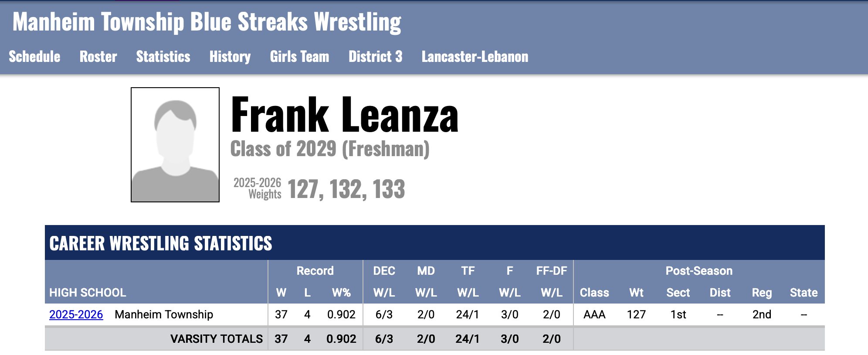Go to the Roster page
The image size is (868, 355).
pos(98,57)
